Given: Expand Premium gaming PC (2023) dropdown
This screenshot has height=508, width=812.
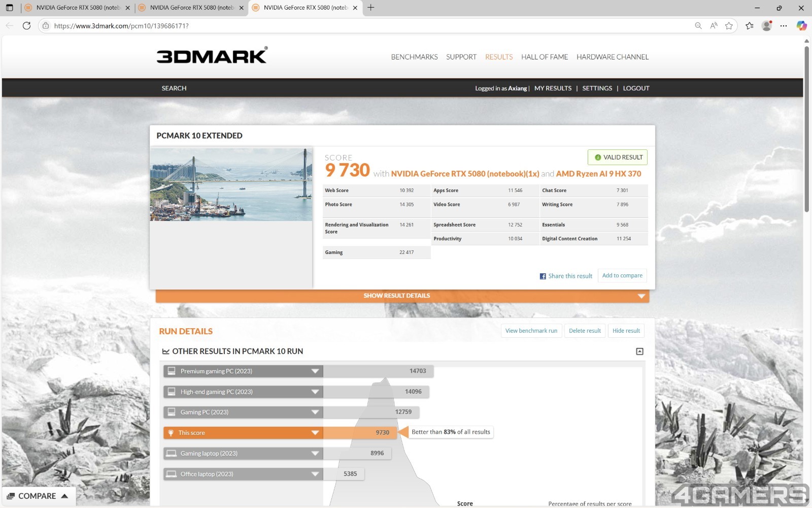Looking at the screenshot, I should [x=315, y=371].
